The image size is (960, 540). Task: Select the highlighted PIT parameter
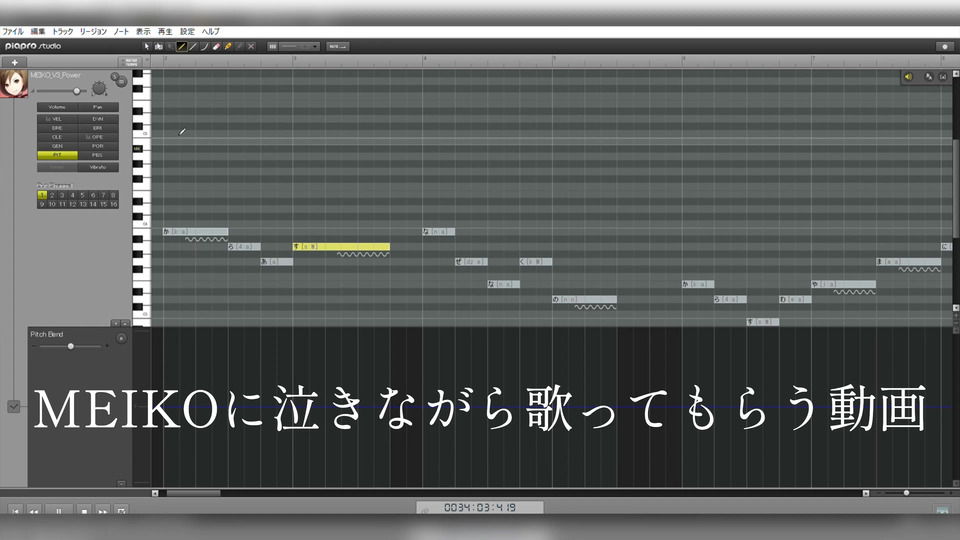tap(57, 156)
